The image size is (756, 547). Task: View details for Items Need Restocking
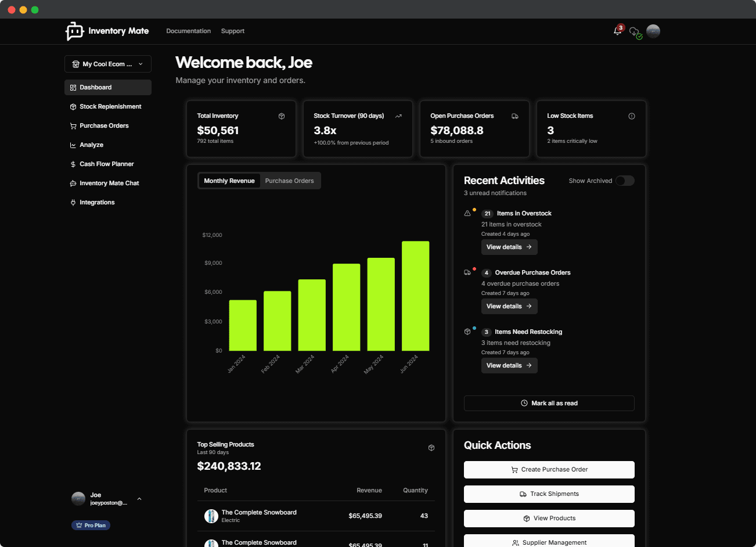pos(509,365)
